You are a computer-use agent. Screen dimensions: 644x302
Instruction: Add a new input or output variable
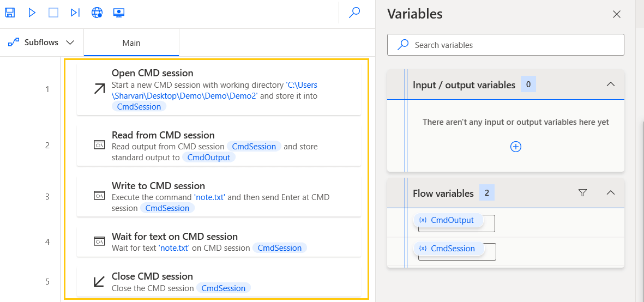click(515, 147)
